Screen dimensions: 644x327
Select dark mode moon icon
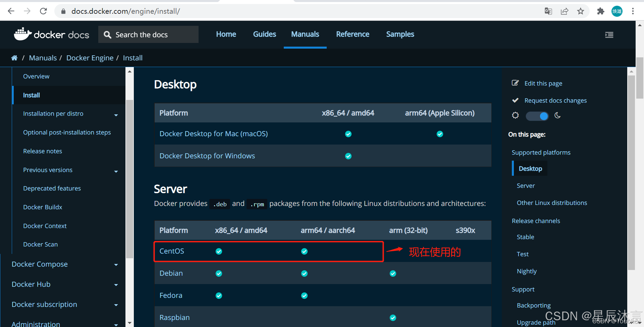click(x=557, y=115)
